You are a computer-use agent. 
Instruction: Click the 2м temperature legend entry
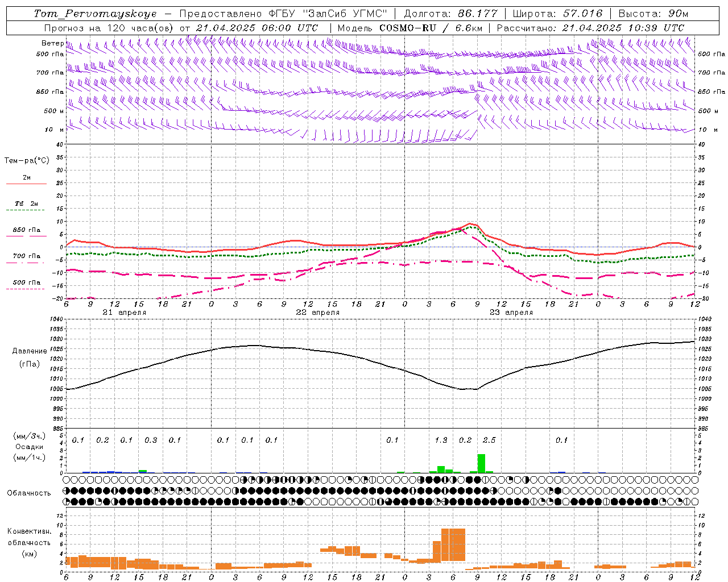(27, 178)
